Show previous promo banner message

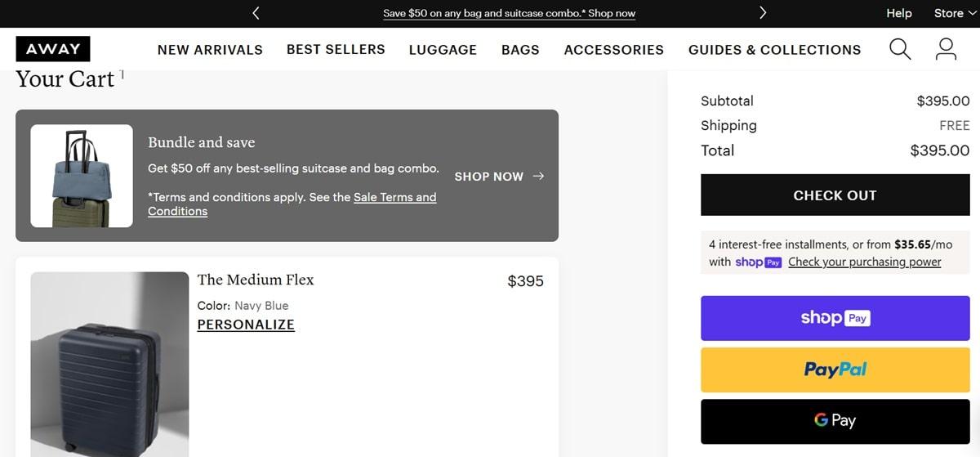pyautogui.click(x=256, y=13)
